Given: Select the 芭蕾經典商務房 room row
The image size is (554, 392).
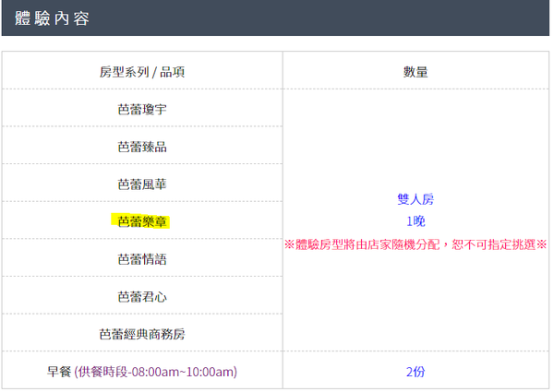Looking at the screenshot, I should click(142, 334).
